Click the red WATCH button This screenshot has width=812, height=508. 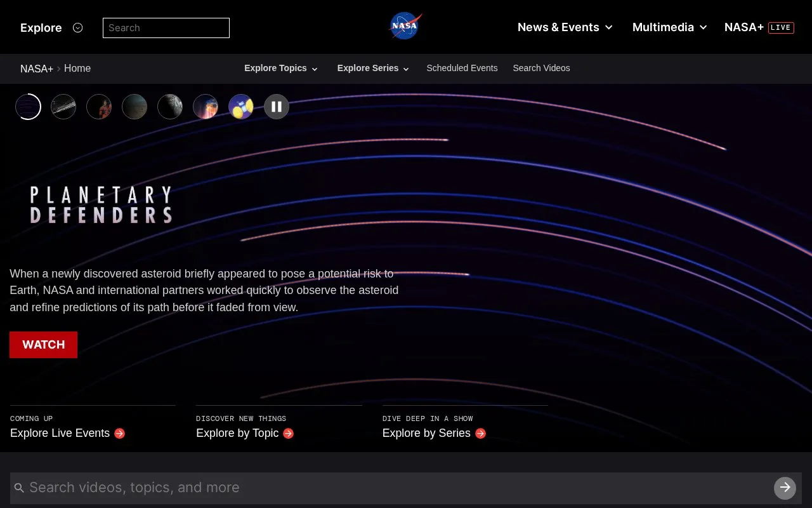click(43, 345)
